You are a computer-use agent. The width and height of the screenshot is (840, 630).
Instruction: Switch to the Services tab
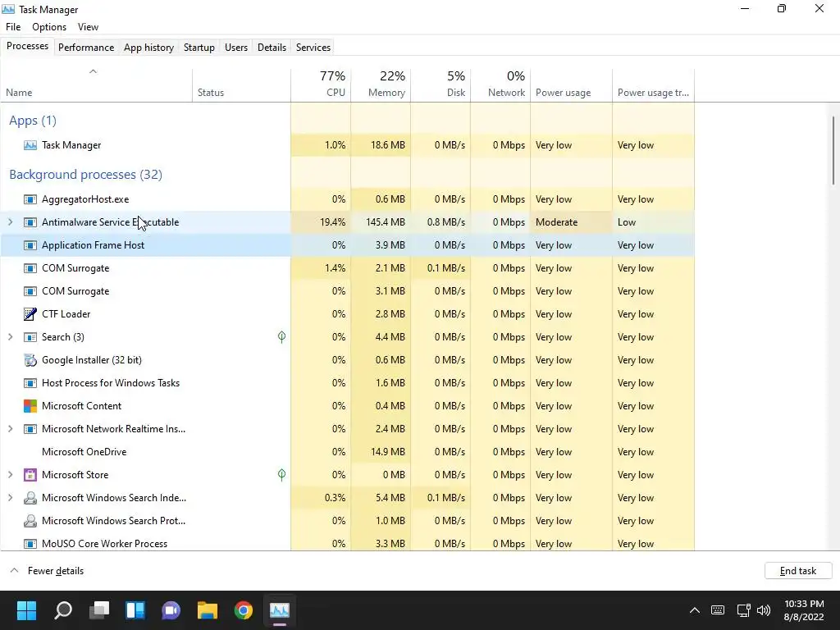coord(313,47)
